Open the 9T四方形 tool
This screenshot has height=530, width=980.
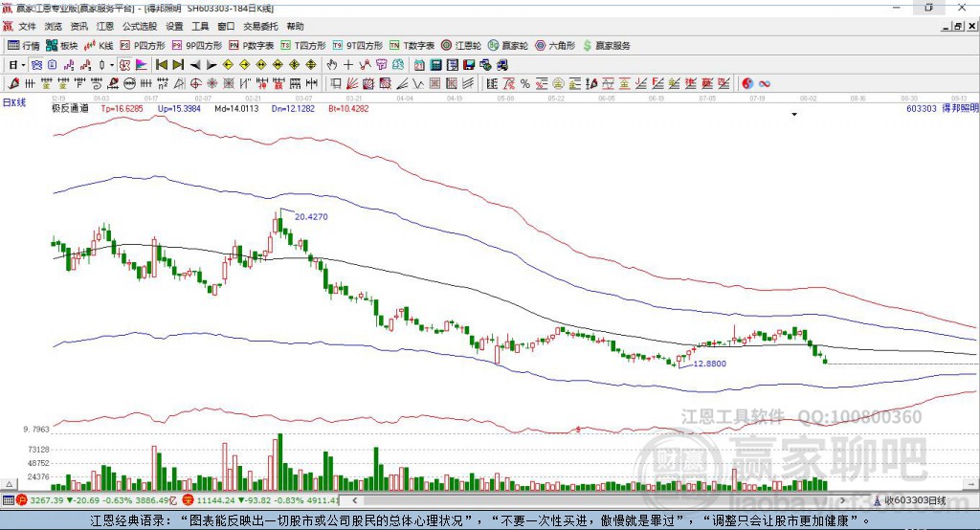point(358,46)
